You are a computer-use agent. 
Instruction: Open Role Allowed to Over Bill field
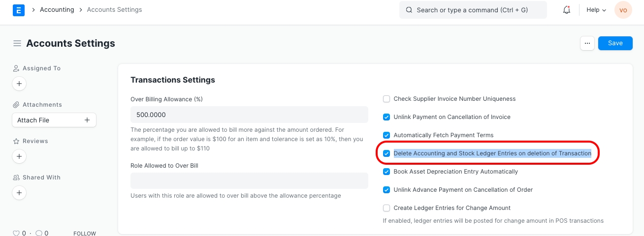(249, 180)
